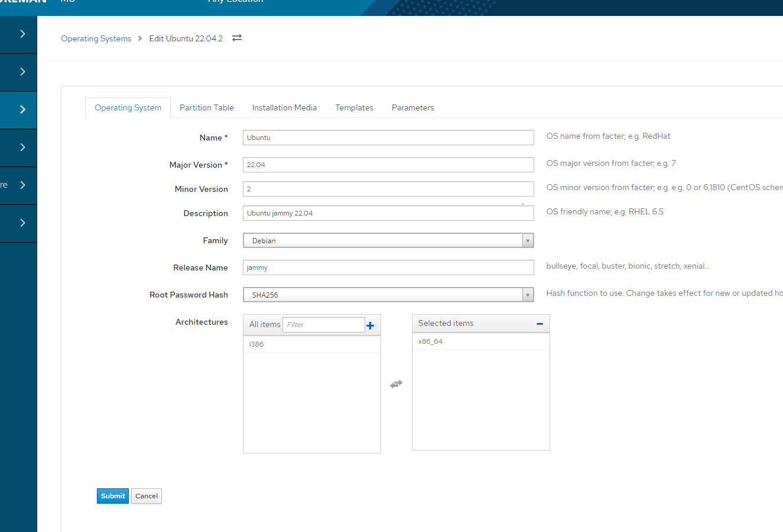
Task: Add all architectures using the blue plus icon
Action: click(x=370, y=325)
